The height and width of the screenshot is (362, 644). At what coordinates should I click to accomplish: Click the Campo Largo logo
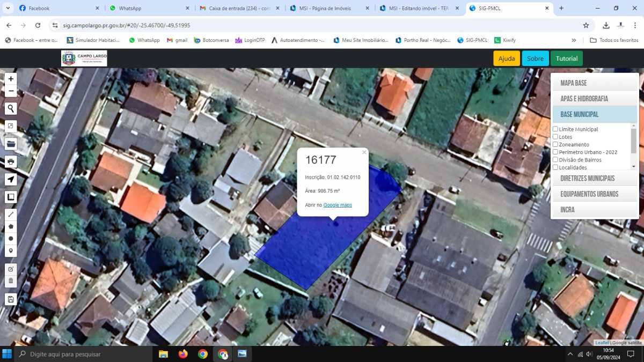[84, 58]
